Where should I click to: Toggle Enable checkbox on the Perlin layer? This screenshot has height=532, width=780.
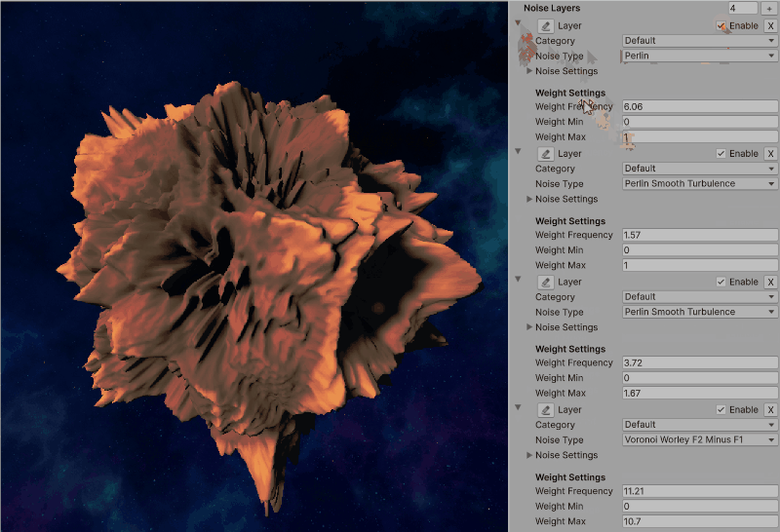pyautogui.click(x=721, y=26)
